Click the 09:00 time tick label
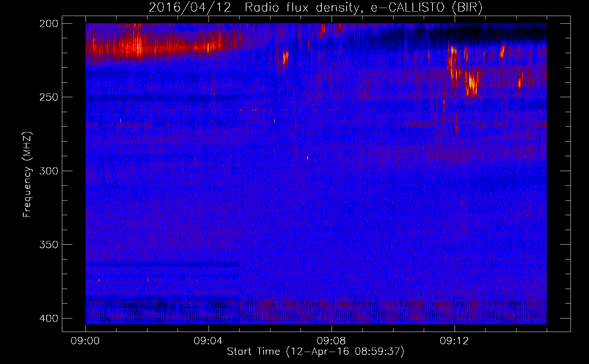 click(x=85, y=341)
